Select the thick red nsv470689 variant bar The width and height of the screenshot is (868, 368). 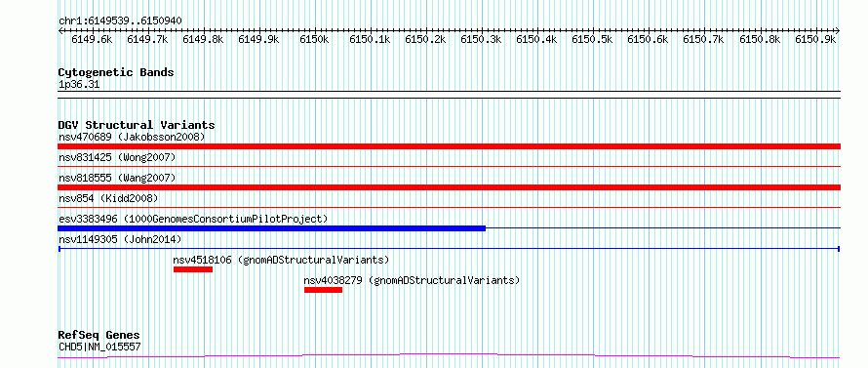(x=449, y=145)
